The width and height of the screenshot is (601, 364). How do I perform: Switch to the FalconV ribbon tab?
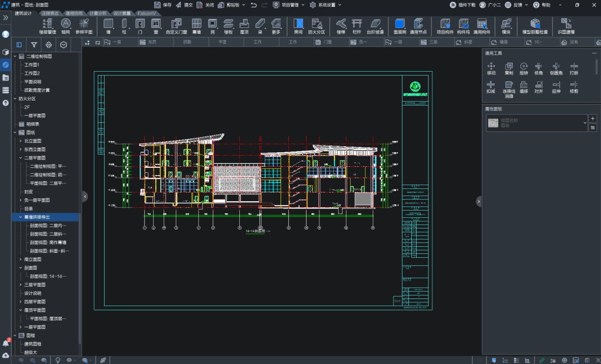pyautogui.click(x=147, y=13)
